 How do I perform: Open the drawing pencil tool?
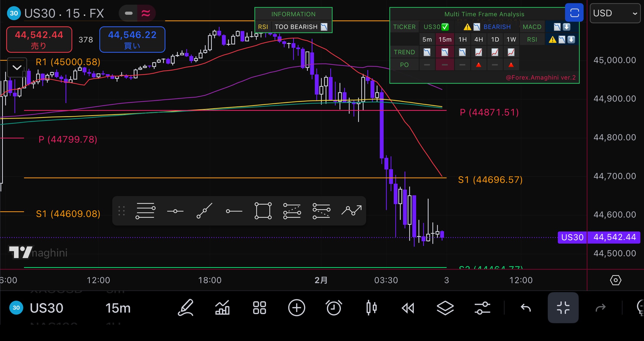pos(186,308)
